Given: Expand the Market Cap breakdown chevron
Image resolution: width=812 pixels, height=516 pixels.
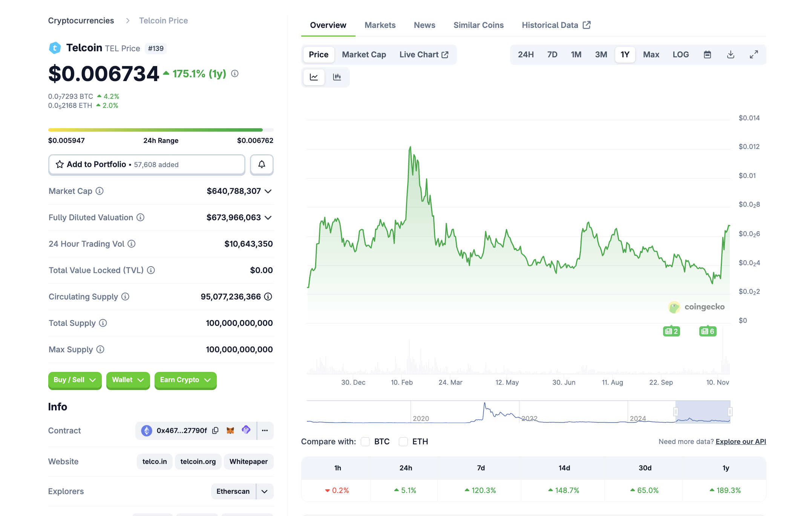Looking at the screenshot, I should coord(268,191).
